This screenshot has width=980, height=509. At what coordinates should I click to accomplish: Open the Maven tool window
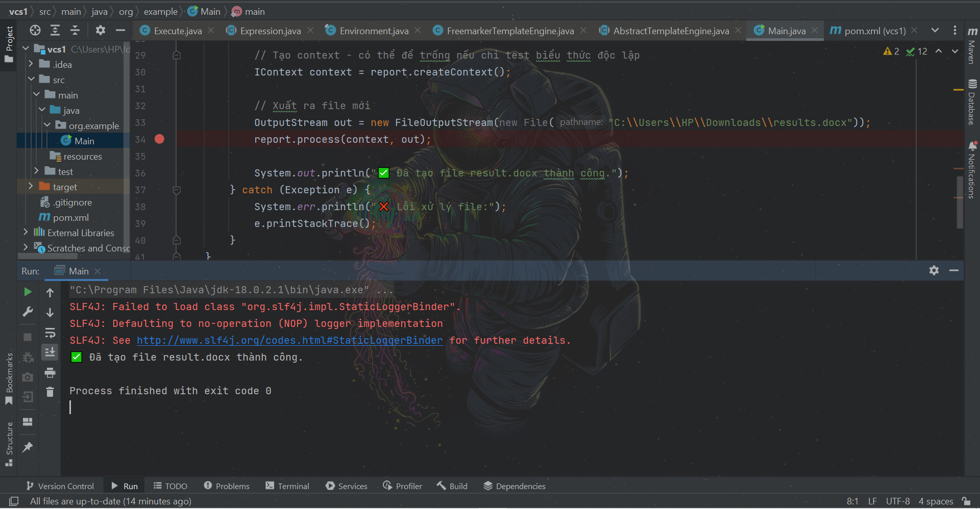972,46
